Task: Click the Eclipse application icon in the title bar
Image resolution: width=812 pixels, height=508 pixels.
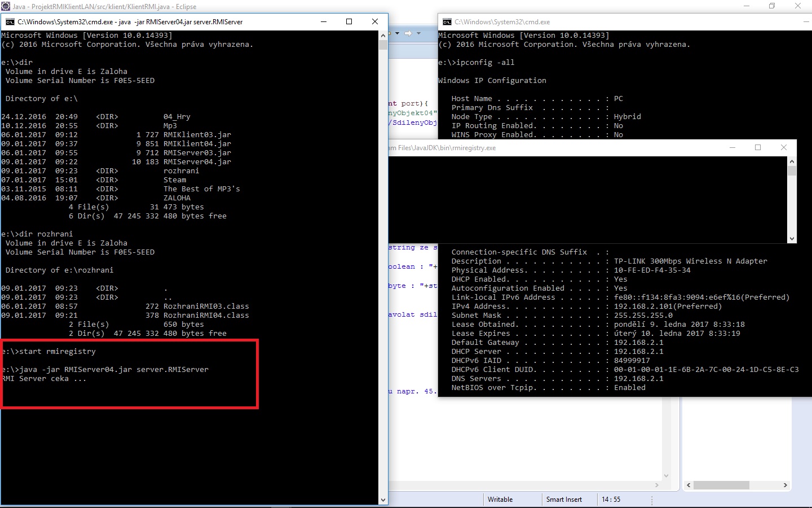Action: pos(6,6)
